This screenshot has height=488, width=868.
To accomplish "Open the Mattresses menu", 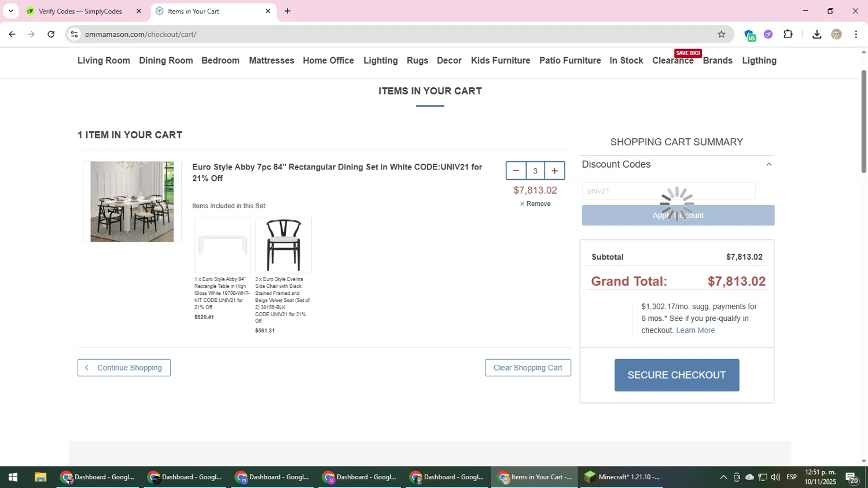I will (x=271, y=61).
